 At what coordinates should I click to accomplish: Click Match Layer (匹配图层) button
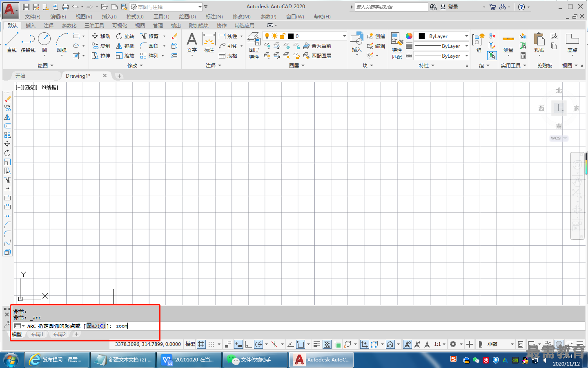(x=317, y=56)
